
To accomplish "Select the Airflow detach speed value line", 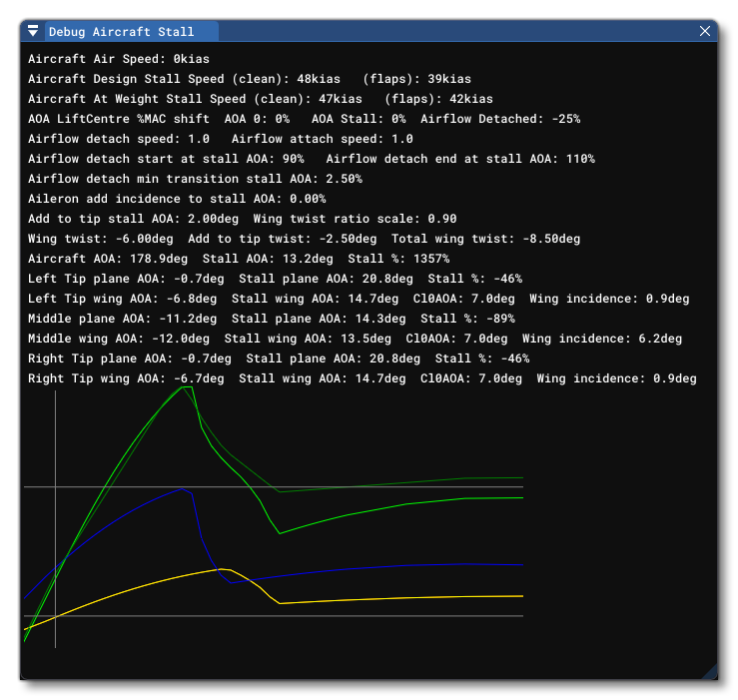I will tap(220, 139).
